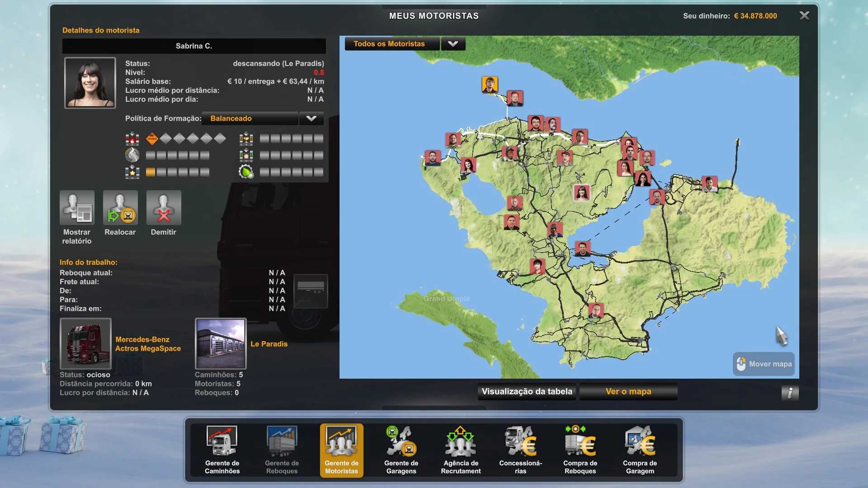The width and height of the screenshot is (868, 488).
Task: Click the info button below map
Action: [790, 393]
